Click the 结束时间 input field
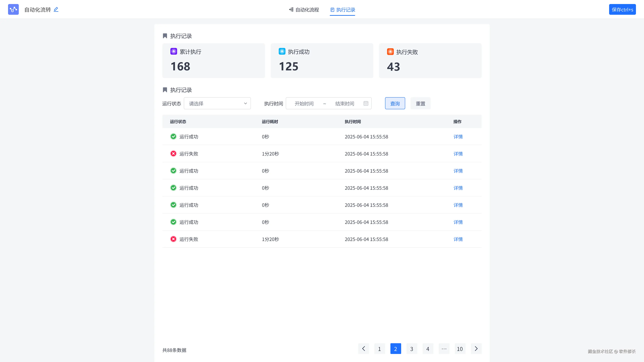The width and height of the screenshot is (644, 362). point(344,103)
